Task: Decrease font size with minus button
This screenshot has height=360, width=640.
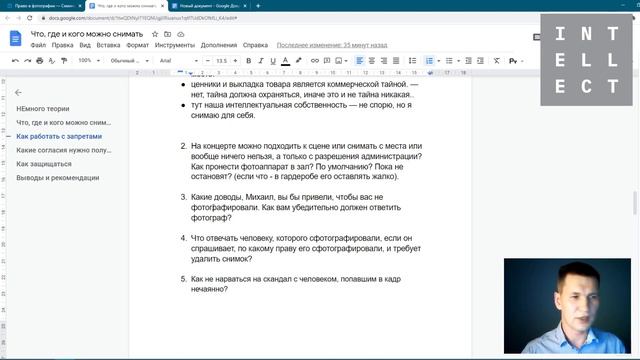Action: tap(208, 61)
